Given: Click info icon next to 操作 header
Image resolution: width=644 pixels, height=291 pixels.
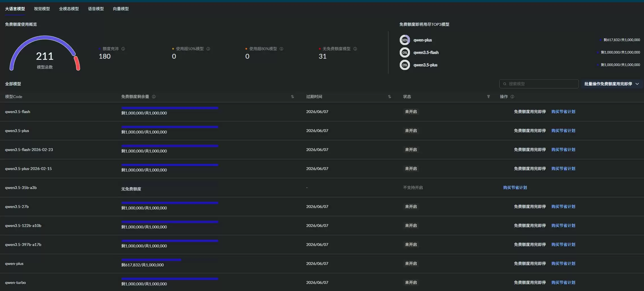Looking at the screenshot, I should [x=512, y=97].
